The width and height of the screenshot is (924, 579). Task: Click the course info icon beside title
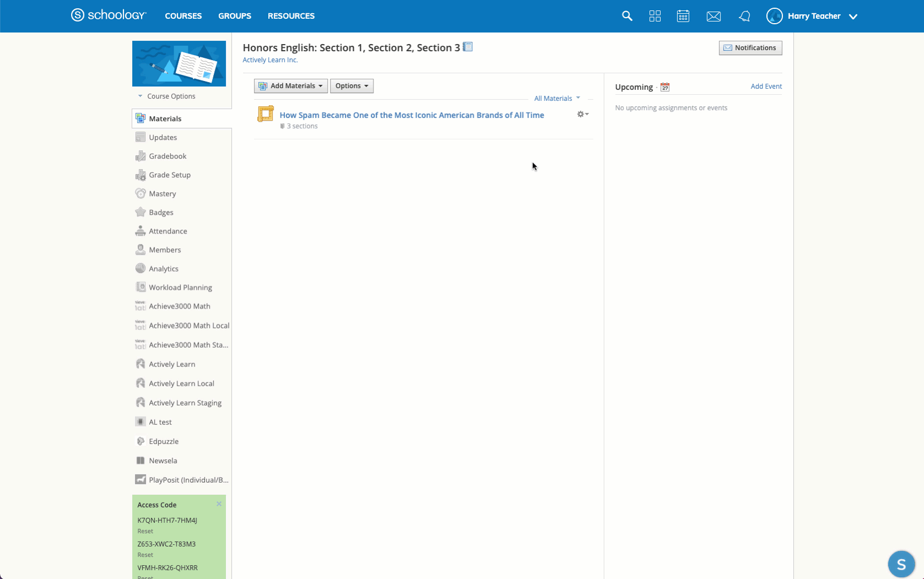tap(468, 47)
